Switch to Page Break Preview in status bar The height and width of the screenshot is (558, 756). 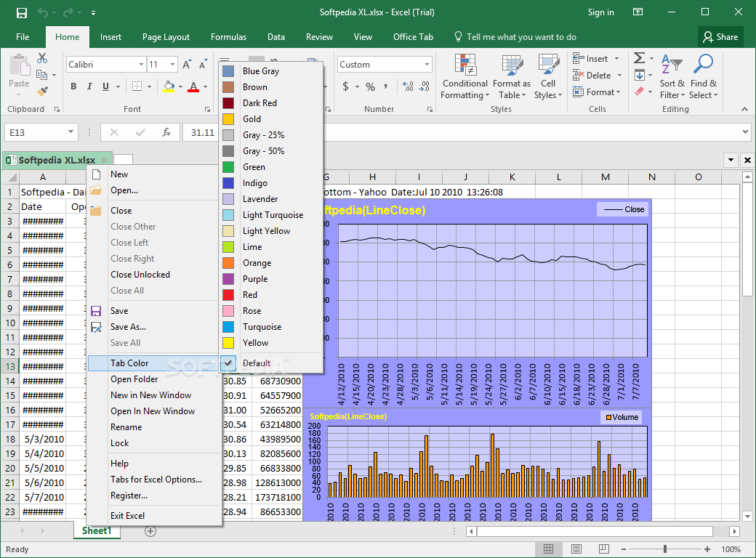click(x=603, y=549)
